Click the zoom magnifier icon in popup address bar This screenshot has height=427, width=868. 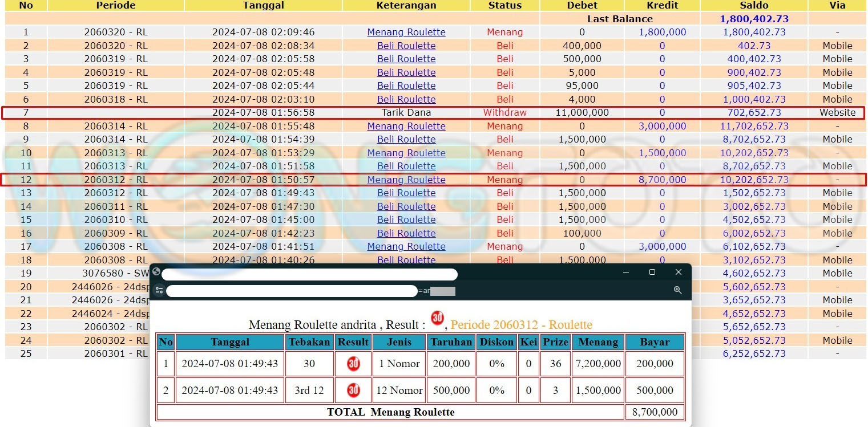pyautogui.click(x=677, y=290)
